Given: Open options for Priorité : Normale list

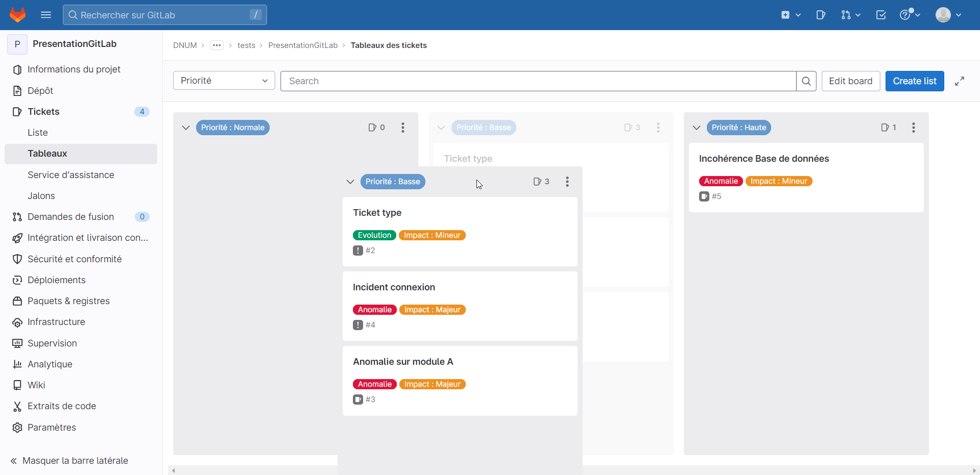Looking at the screenshot, I should point(402,128).
